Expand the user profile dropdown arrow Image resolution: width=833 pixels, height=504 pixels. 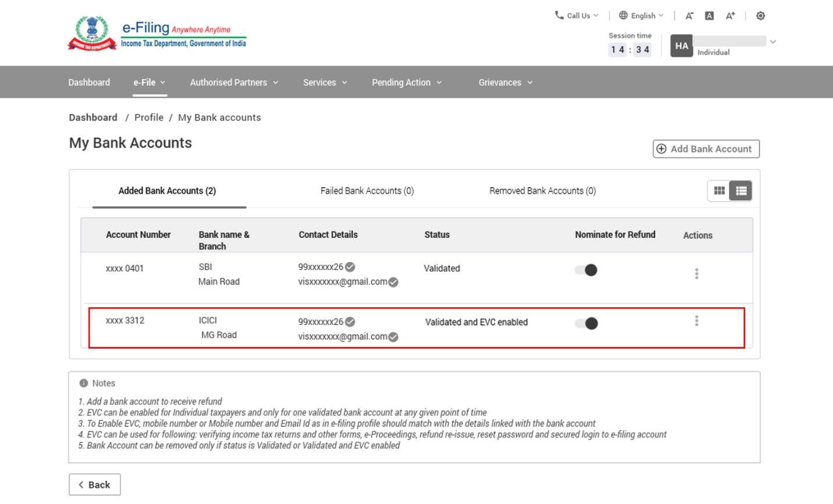773,42
